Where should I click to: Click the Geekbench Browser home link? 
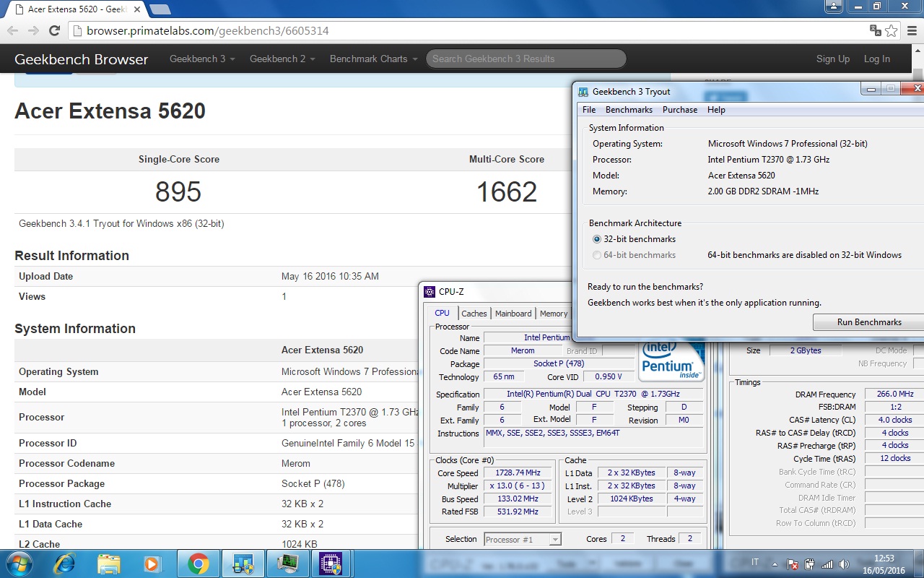click(x=82, y=59)
